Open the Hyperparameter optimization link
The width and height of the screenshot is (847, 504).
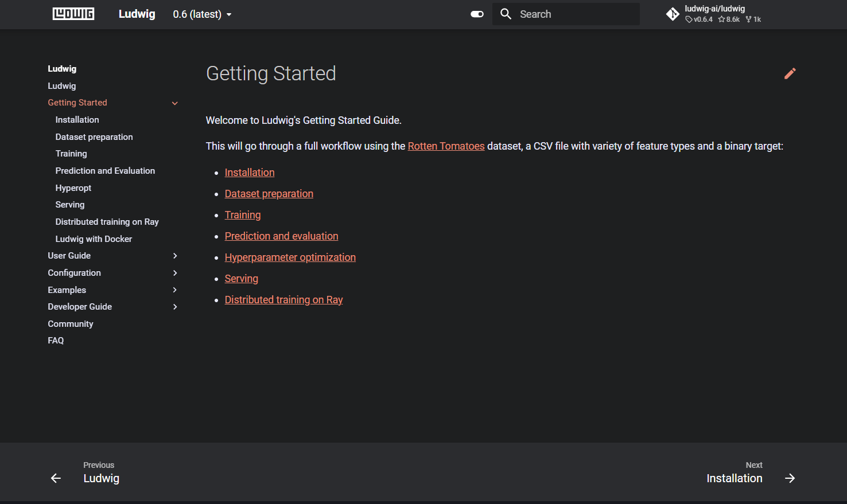(290, 257)
